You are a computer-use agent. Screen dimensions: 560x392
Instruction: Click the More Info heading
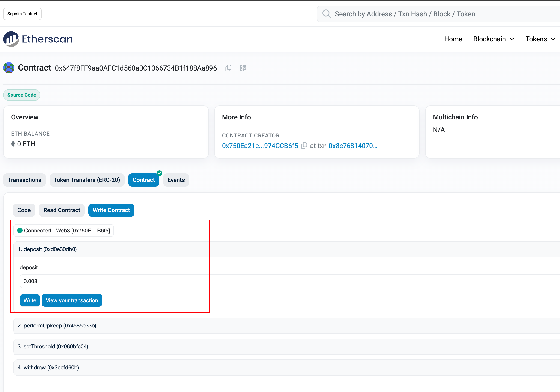(236, 117)
